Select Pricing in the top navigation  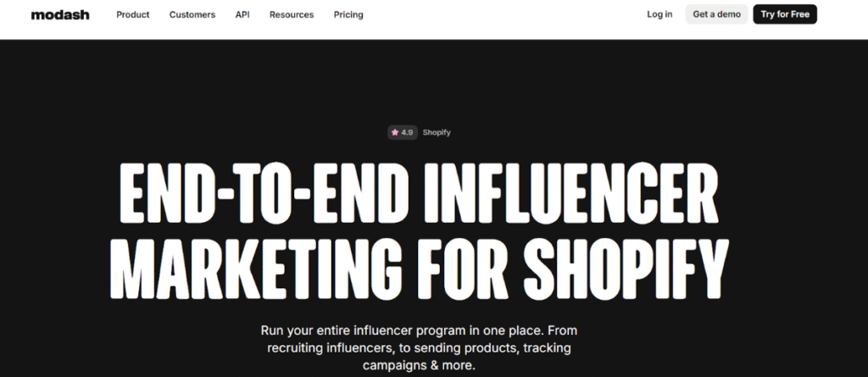point(348,14)
